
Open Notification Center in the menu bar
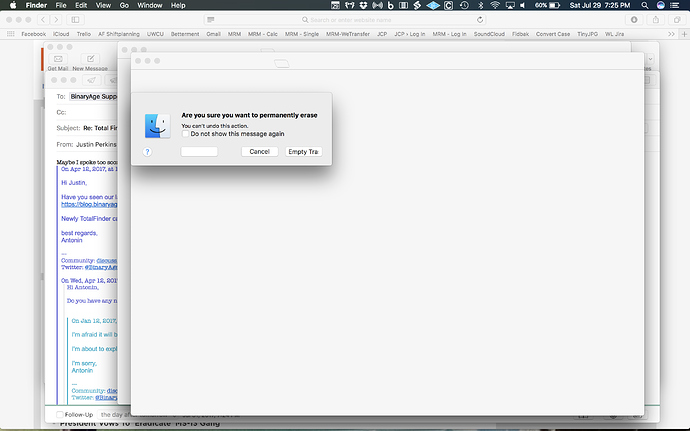(x=675, y=5)
